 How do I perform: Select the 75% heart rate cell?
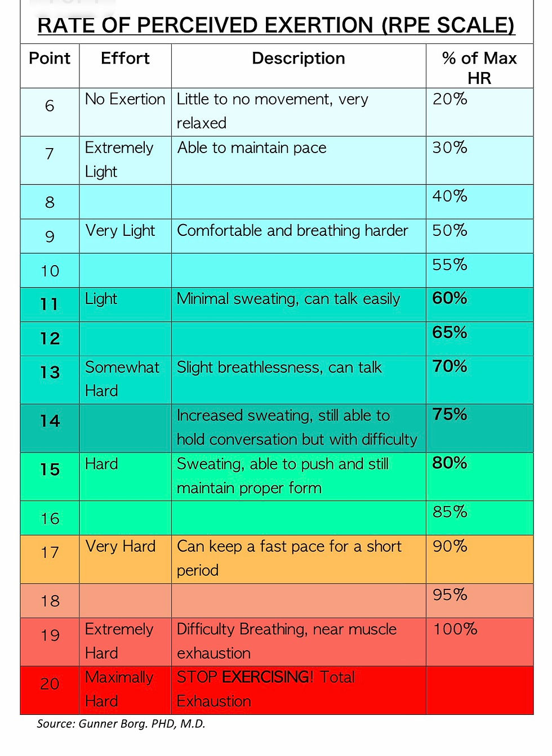pyautogui.click(x=479, y=428)
